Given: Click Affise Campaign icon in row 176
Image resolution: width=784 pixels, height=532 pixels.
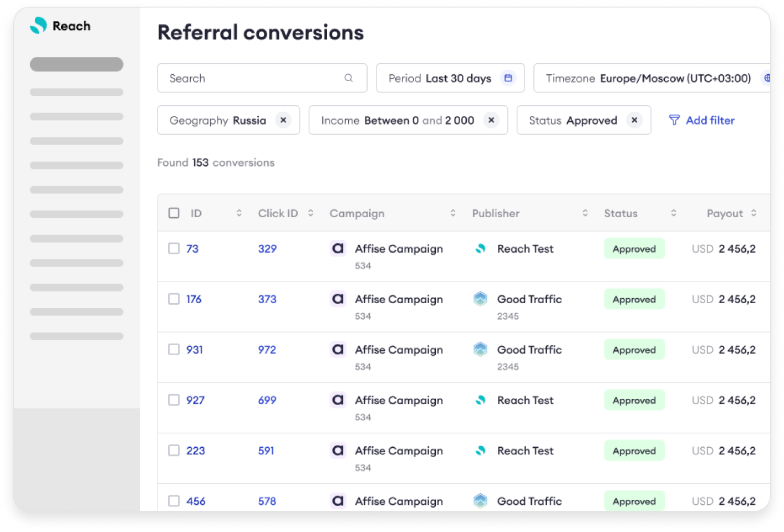Looking at the screenshot, I should click(x=338, y=299).
